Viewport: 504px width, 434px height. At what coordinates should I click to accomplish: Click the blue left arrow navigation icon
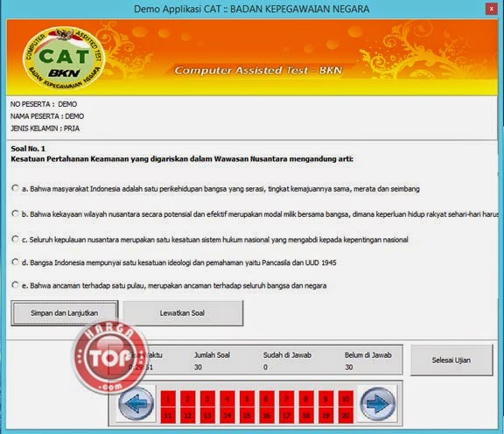136,403
